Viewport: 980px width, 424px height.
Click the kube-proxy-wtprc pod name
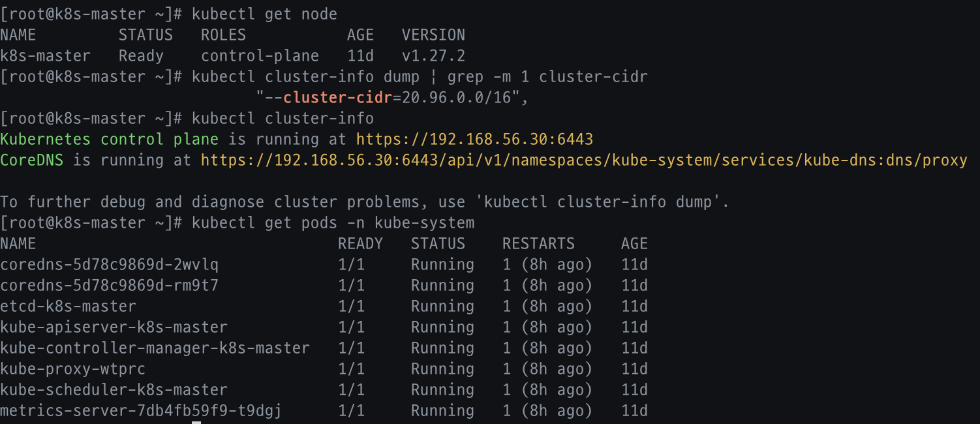[x=73, y=369]
